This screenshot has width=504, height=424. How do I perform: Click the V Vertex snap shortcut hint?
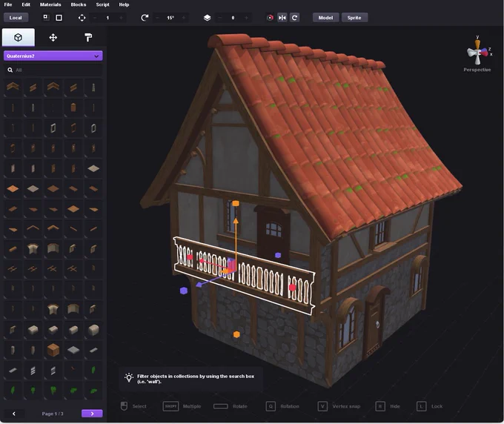click(339, 406)
